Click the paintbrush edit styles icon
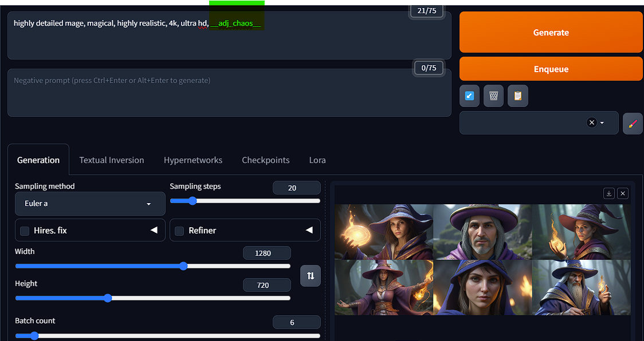 633,124
